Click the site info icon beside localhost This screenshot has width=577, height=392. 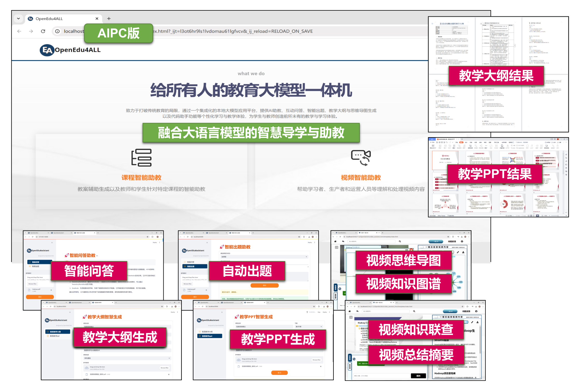[57, 31]
